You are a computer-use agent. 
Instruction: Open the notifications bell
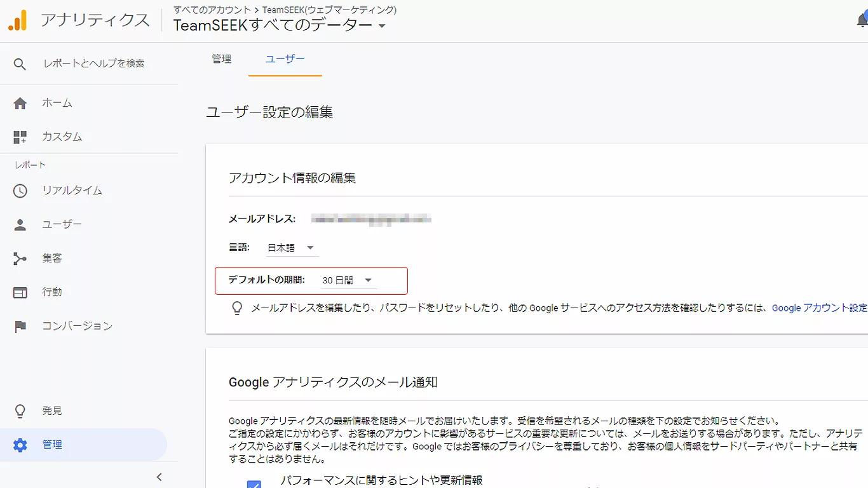[x=862, y=20]
